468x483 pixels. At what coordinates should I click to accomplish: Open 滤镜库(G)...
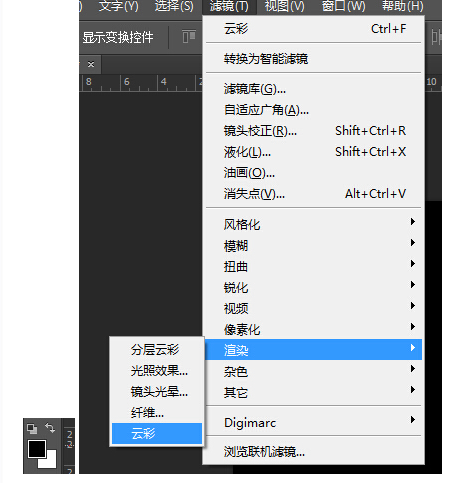pos(314,89)
